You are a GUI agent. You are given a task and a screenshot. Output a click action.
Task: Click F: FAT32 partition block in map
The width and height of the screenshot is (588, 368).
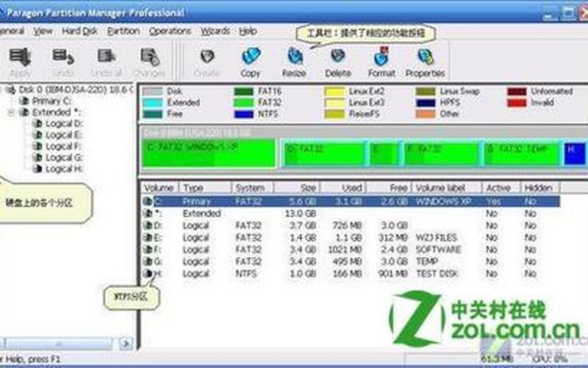click(442, 154)
